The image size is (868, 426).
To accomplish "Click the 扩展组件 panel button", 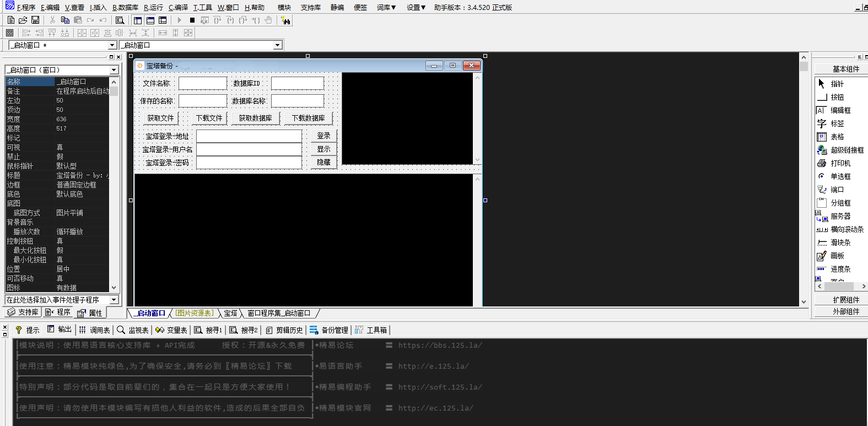I will click(x=845, y=300).
